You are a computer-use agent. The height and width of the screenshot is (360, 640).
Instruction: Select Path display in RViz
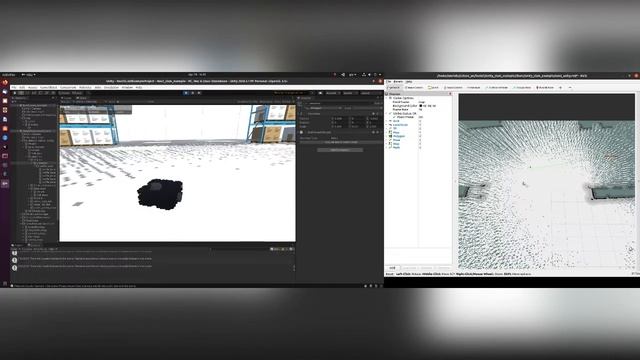tap(396, 147)
